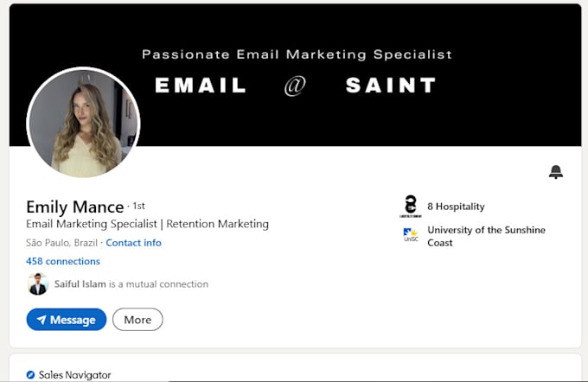The image size is (588, 382).
Task: Open the More options button
Action: coord(137,320)
